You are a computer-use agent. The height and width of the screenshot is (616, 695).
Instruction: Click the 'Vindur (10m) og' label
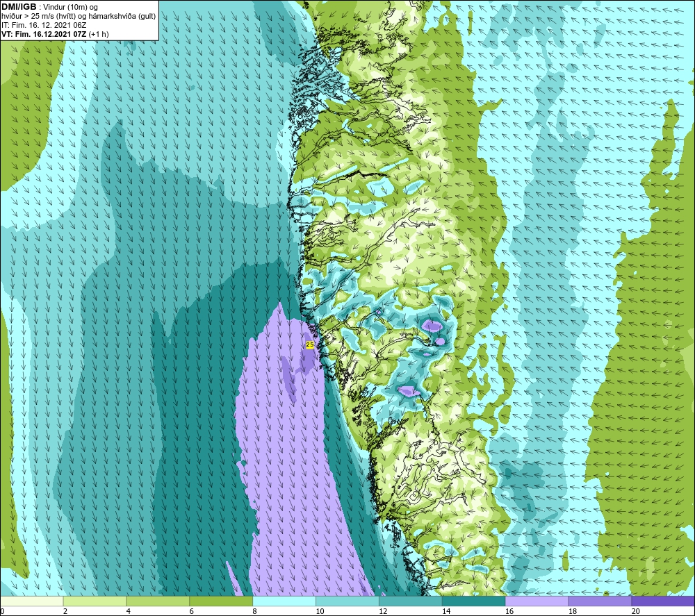71,8
